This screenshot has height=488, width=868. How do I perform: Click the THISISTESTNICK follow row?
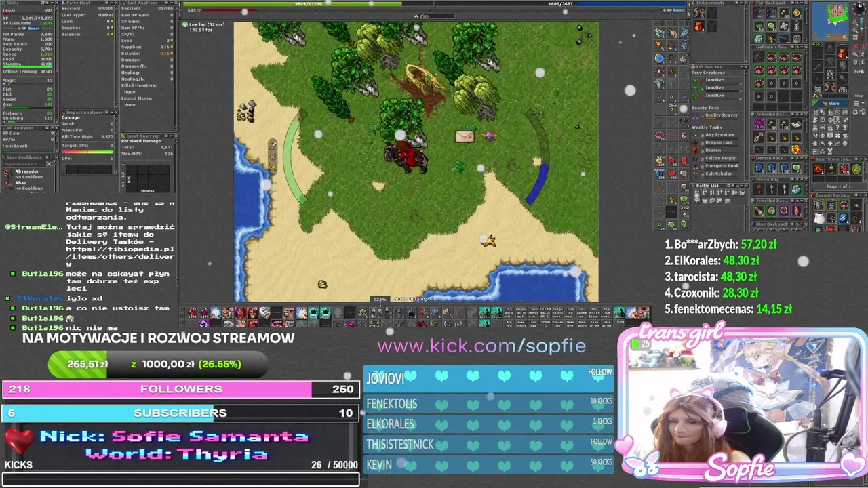488,444
